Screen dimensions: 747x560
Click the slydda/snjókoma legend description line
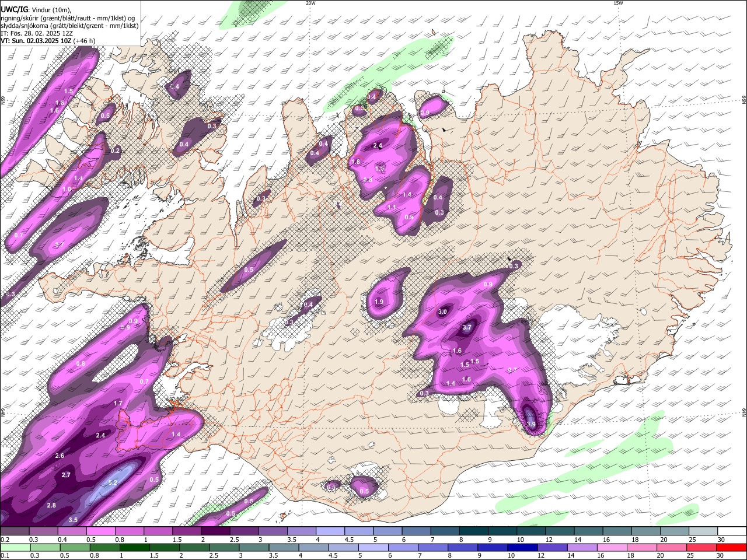(x=69, y=26)
